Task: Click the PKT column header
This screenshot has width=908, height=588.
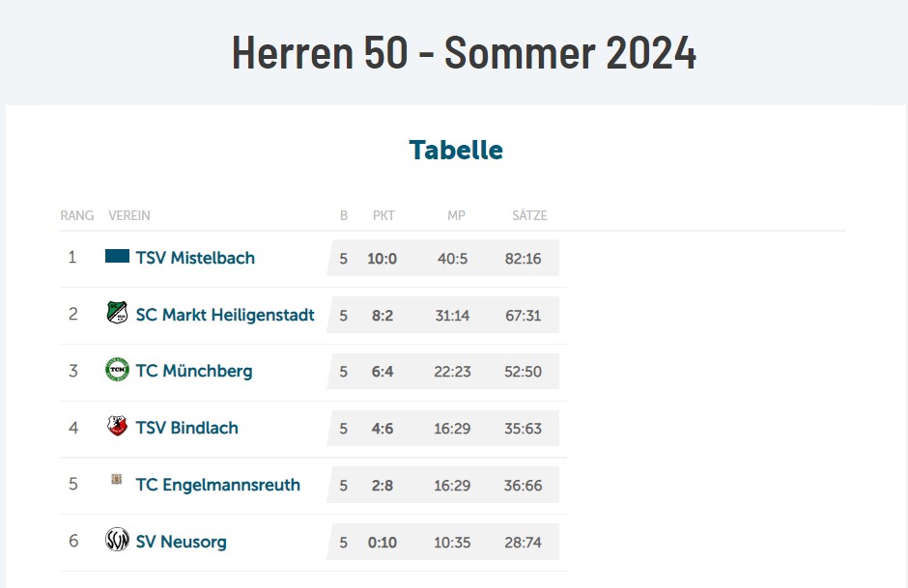Action: (383, 216)
